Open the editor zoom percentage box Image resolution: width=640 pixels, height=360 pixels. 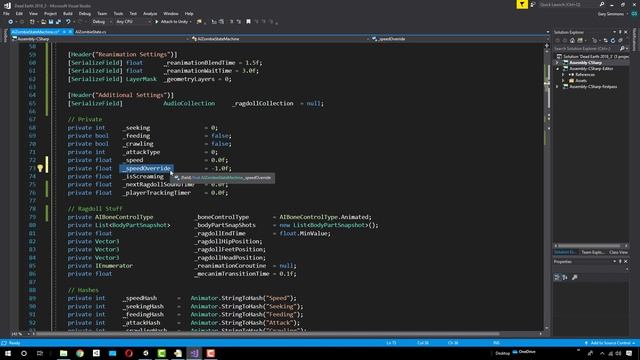(19, 334)
